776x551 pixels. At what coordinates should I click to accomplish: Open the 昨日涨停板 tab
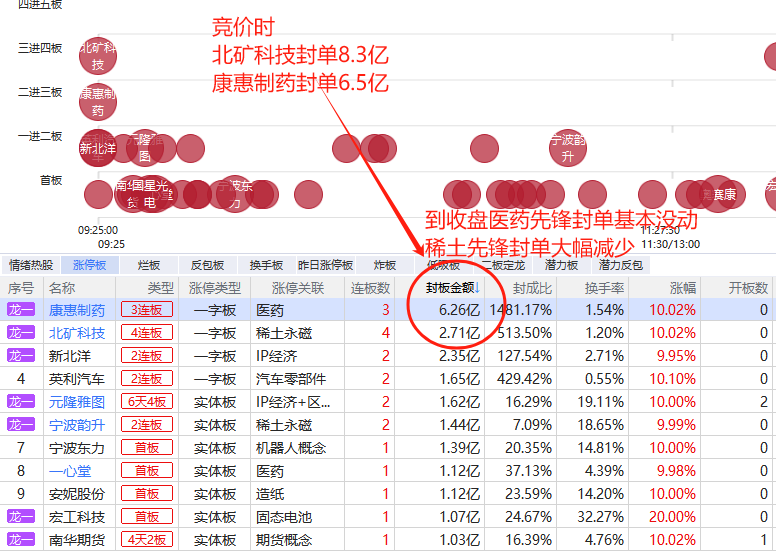(x=325, y=265)
